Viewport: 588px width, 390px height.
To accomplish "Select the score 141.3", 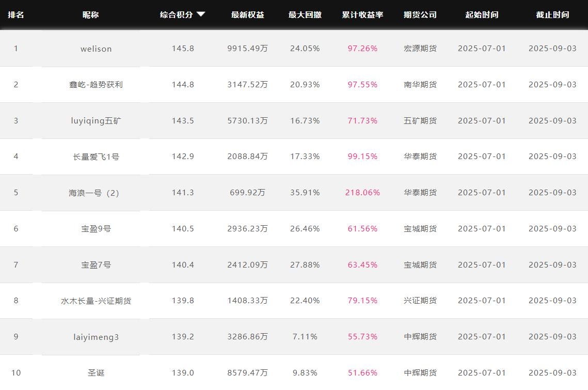I will pyautogui.click(x=183, y=192).
